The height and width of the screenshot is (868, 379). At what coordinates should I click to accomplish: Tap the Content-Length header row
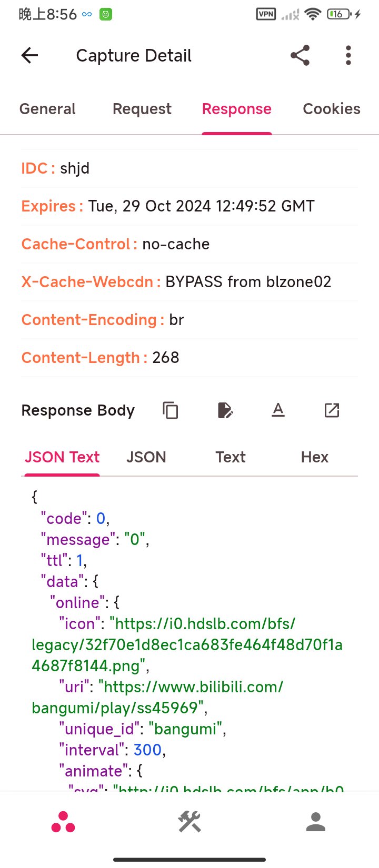189,358
